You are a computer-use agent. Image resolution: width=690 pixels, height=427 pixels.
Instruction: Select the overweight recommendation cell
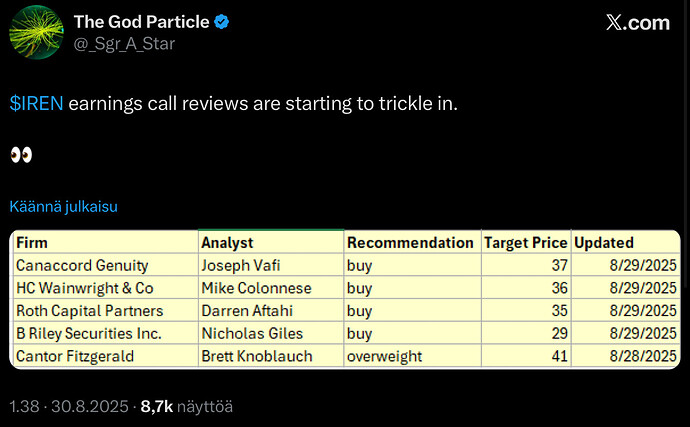[x=387, y=356]
